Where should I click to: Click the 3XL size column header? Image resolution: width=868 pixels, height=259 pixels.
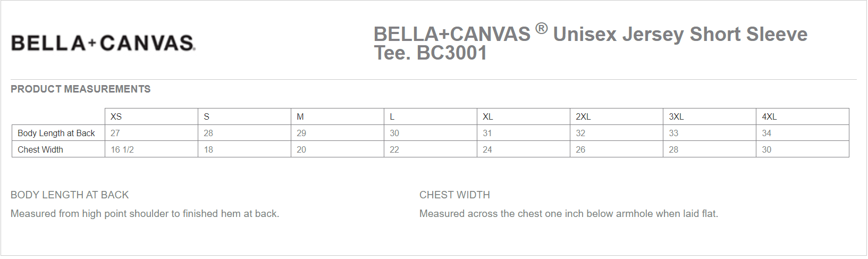[676, 116]
